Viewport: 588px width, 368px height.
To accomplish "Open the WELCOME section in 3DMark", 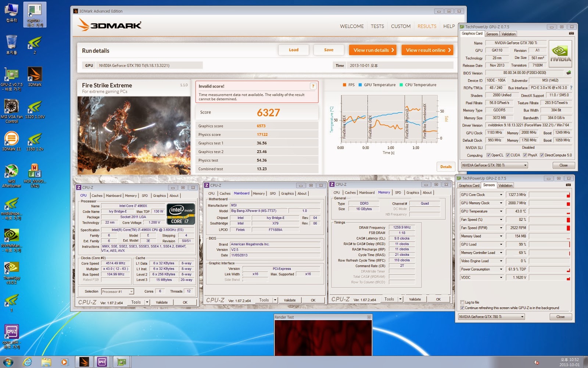I will [352, 26].
